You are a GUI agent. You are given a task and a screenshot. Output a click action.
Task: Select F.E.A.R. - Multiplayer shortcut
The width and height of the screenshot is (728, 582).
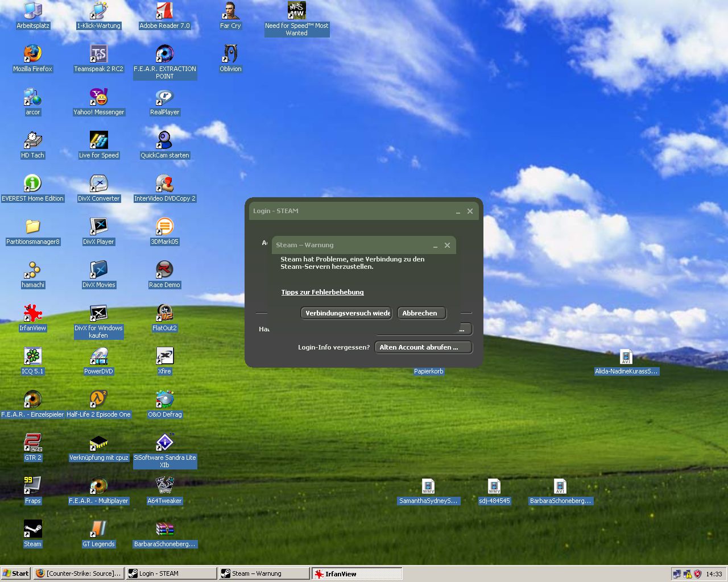[98, 491]
